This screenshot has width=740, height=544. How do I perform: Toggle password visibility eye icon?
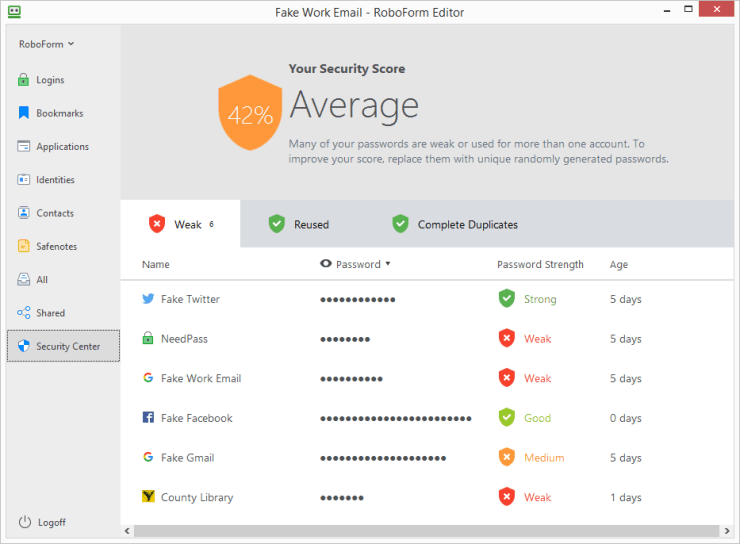[x=326, y=264]
